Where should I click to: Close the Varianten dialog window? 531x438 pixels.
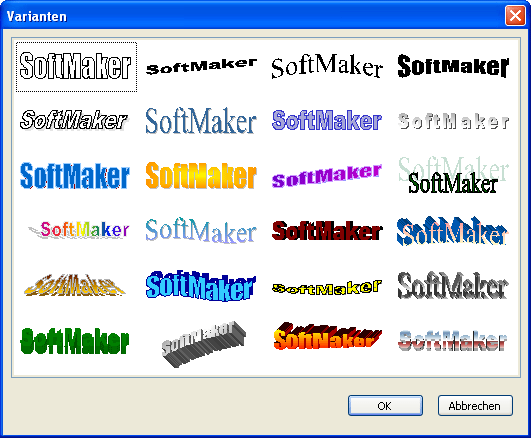click(x=515, y=16)
